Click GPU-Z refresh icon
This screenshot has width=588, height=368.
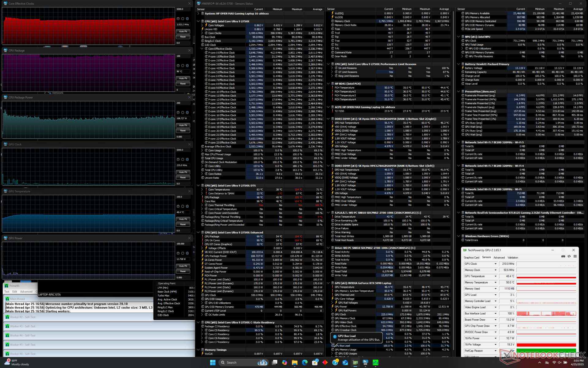point(569,256)
